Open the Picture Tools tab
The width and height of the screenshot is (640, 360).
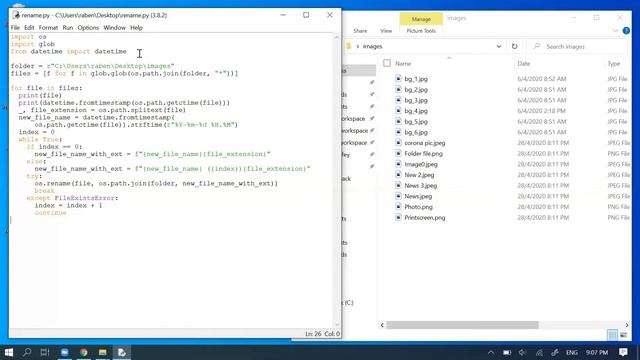pos(421,31)
